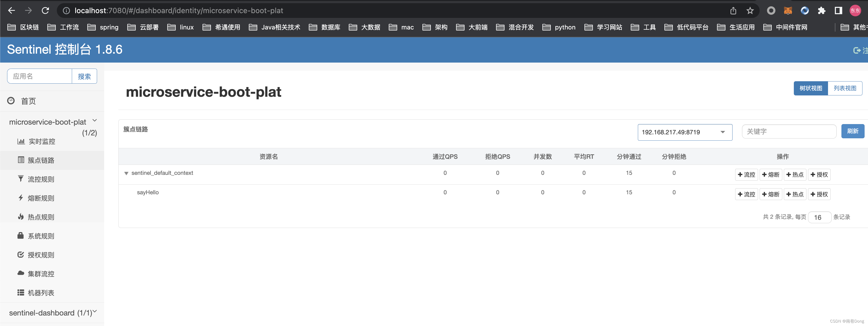This screenshot has width=868, height=326.
Task: Reload the page using refresh icon
Action: pos(45,11)
